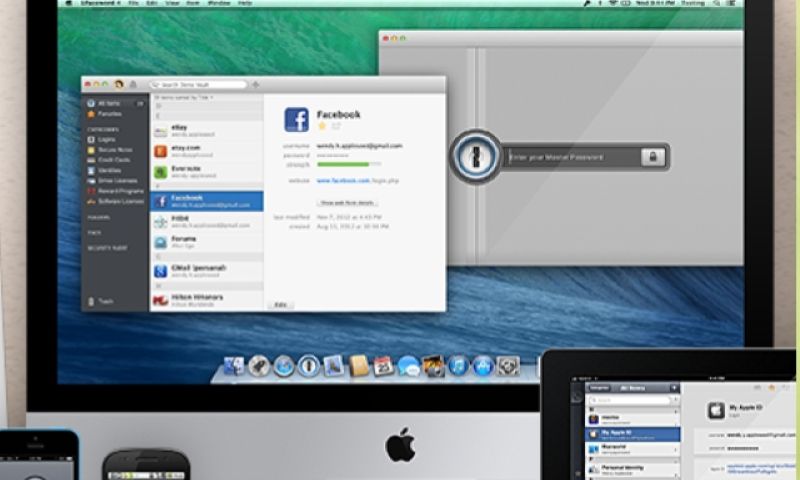Open the Apple menu in the menu bar

click(x=68, y=3)
